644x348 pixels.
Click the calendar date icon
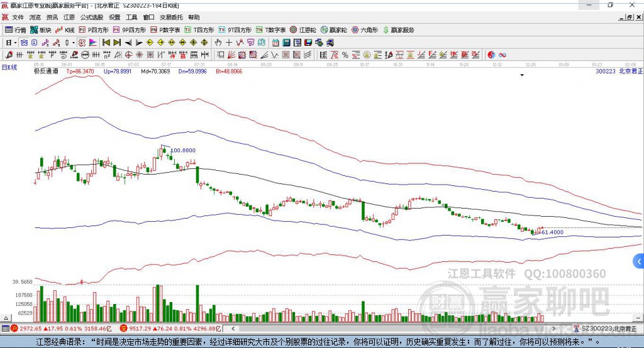click(x=275, y=43)
